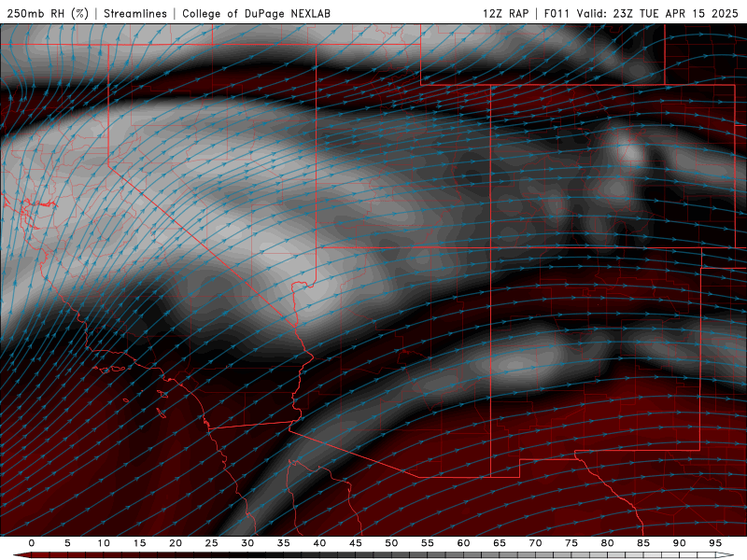Click the "60" color scale label
747x560 pixels.
[463, 543]
